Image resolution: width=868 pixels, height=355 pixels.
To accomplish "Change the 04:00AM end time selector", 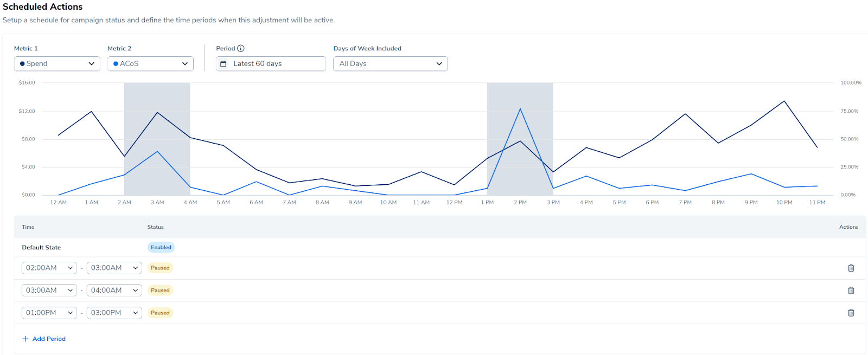I will click(x=114, y=291).
